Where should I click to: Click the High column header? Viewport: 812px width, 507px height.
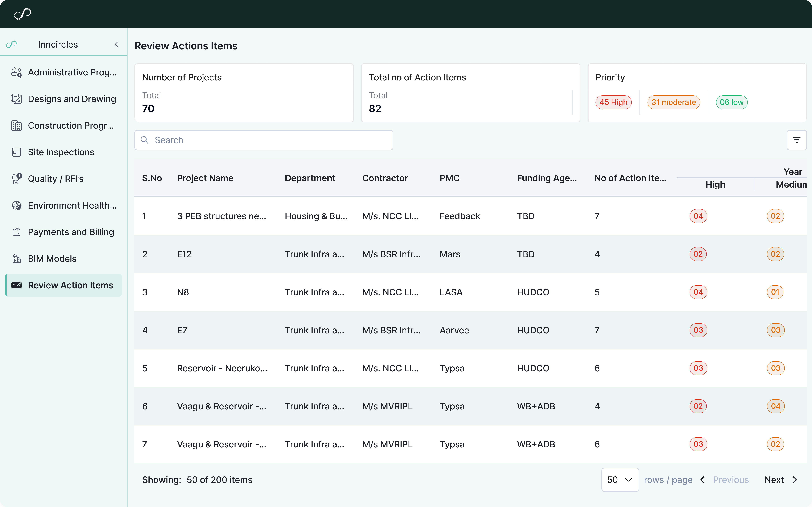tap(715, 184)
